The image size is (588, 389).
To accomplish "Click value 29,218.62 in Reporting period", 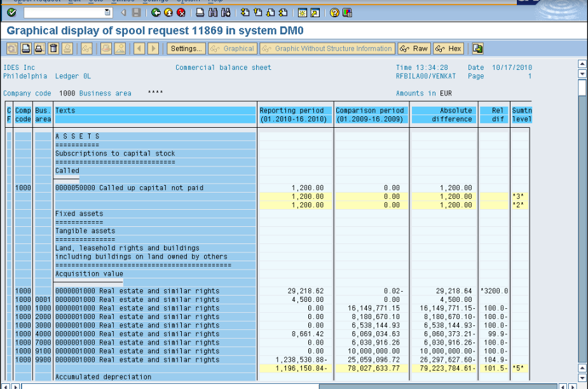I will pos(306,290).
